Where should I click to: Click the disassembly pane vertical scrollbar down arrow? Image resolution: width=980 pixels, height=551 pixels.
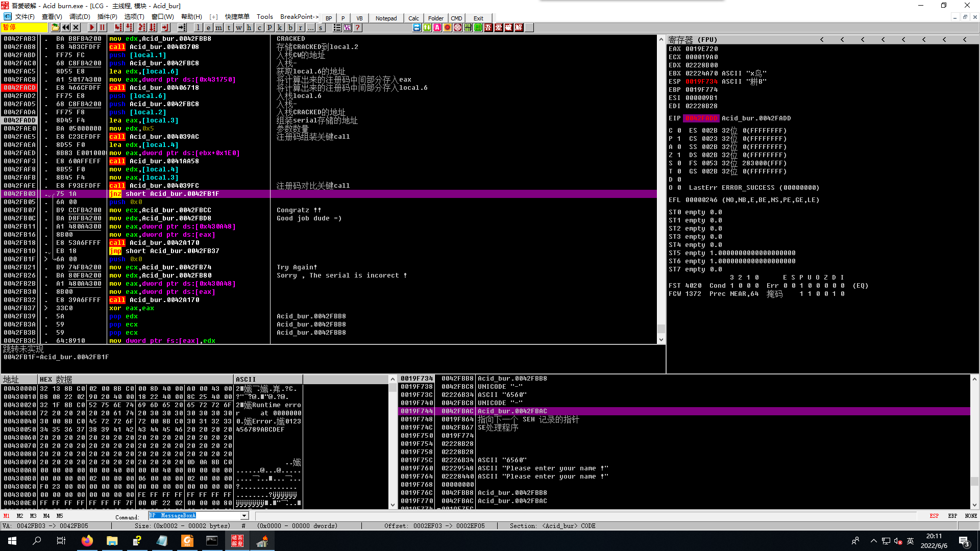coord(661,340)
